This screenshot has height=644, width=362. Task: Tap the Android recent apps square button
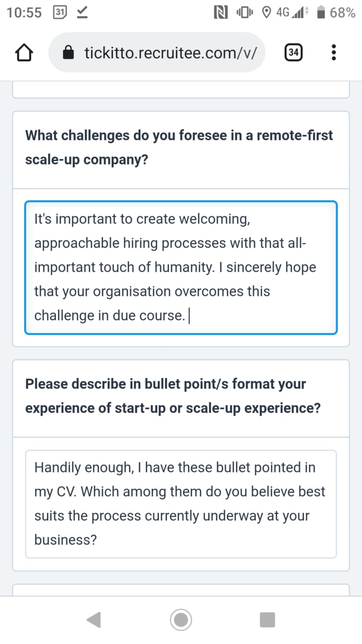point(267,620)
